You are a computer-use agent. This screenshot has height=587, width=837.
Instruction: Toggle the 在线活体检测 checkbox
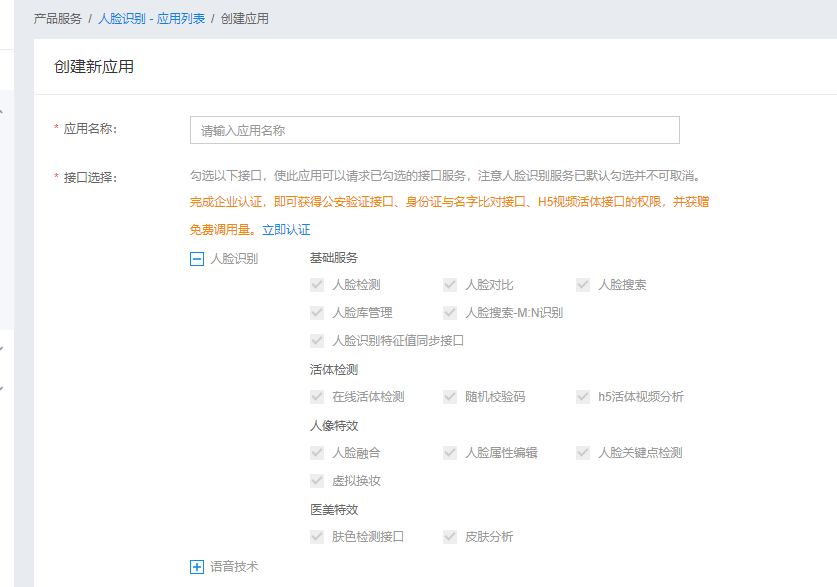click(x=316, y=396)
